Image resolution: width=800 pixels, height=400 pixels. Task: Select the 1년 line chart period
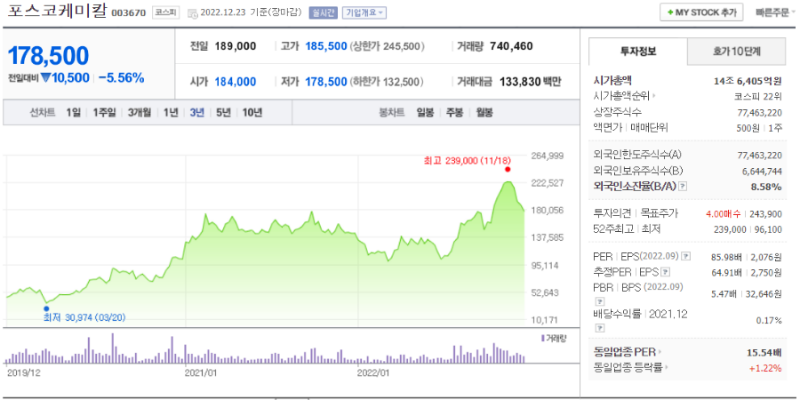click(170, 113)
